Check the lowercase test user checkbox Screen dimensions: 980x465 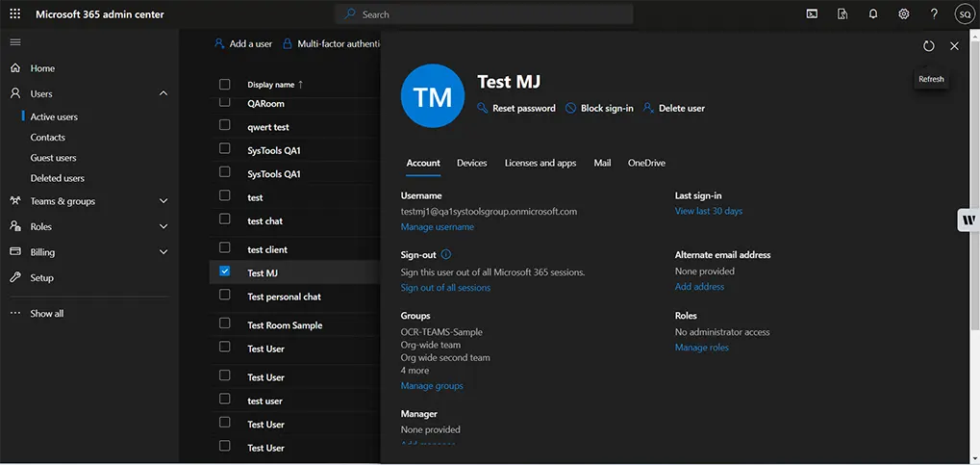pyautogui.click(x=225, y=399)
